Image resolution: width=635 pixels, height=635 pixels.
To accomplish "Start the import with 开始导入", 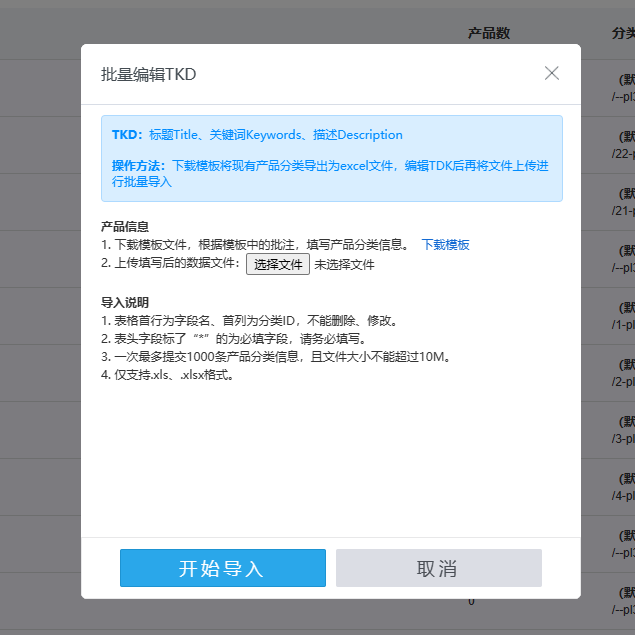I will (x=222, y=568).
